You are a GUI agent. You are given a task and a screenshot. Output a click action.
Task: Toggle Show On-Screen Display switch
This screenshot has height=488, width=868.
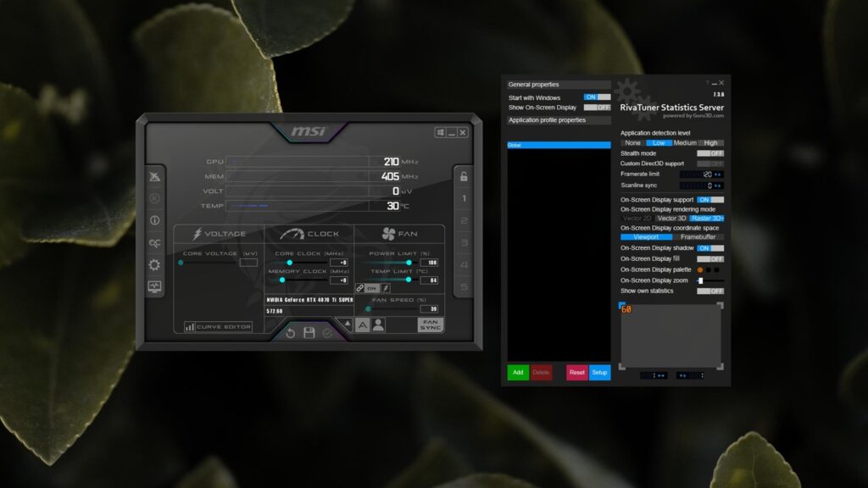click(x=597, y=108)
